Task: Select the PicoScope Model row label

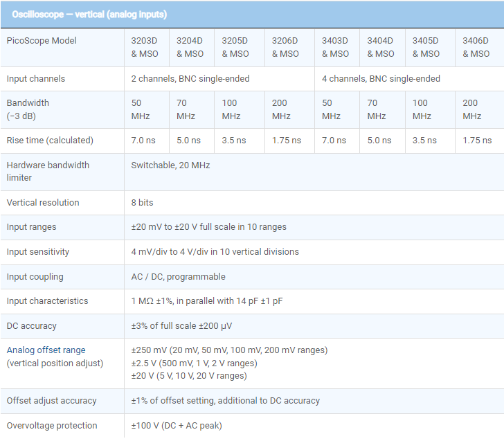Action: [42, 41]
